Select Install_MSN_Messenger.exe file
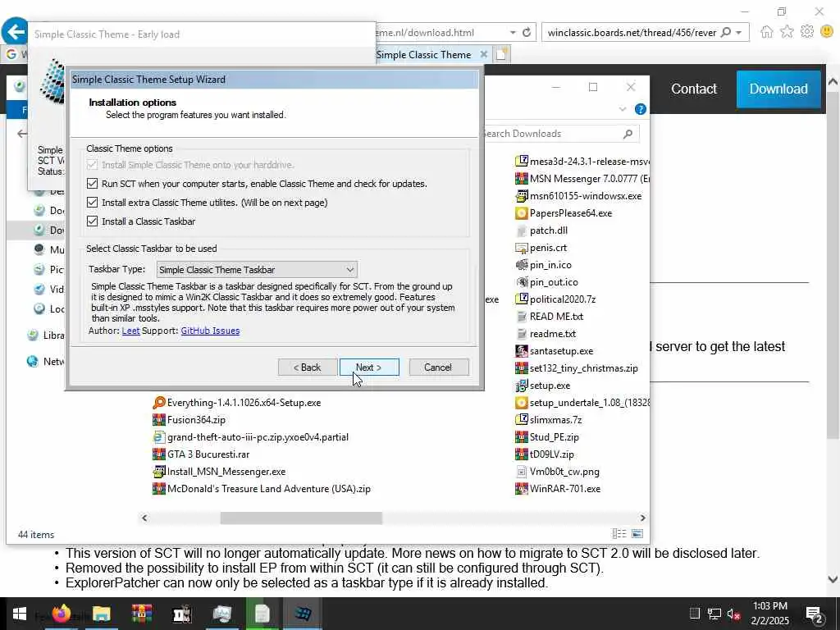 point(219,472)
